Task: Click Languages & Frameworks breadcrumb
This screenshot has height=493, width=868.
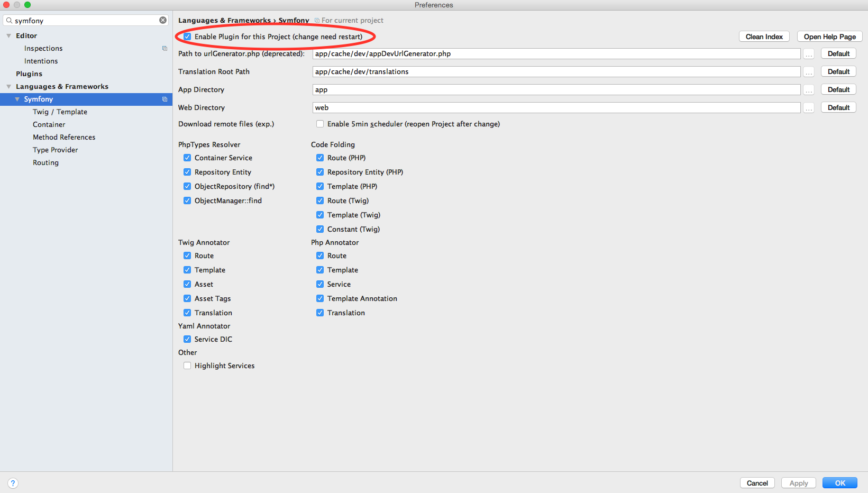Action: [x=224, y=20]
